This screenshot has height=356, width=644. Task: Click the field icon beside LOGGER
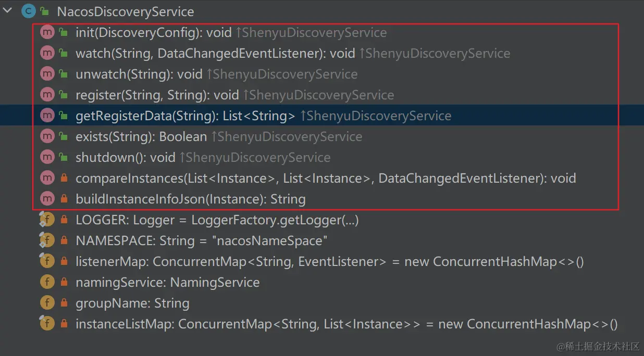[x=47, y=220]
